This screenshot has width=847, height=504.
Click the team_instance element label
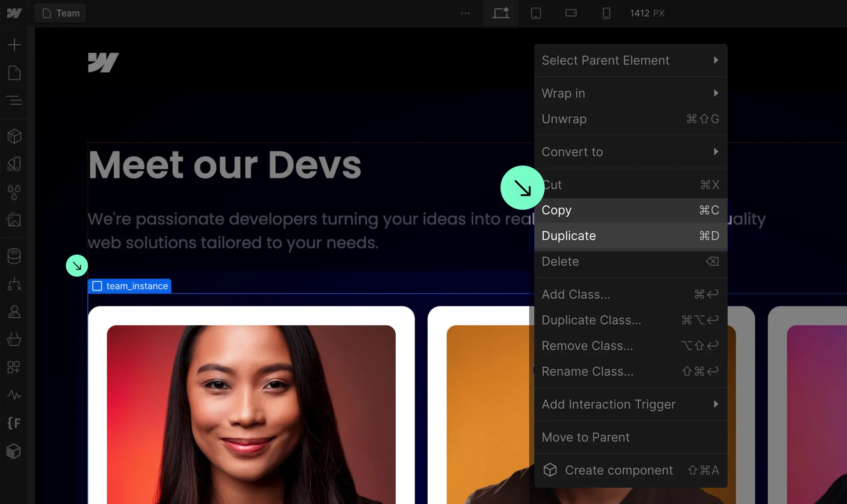(x=130, y=286)
